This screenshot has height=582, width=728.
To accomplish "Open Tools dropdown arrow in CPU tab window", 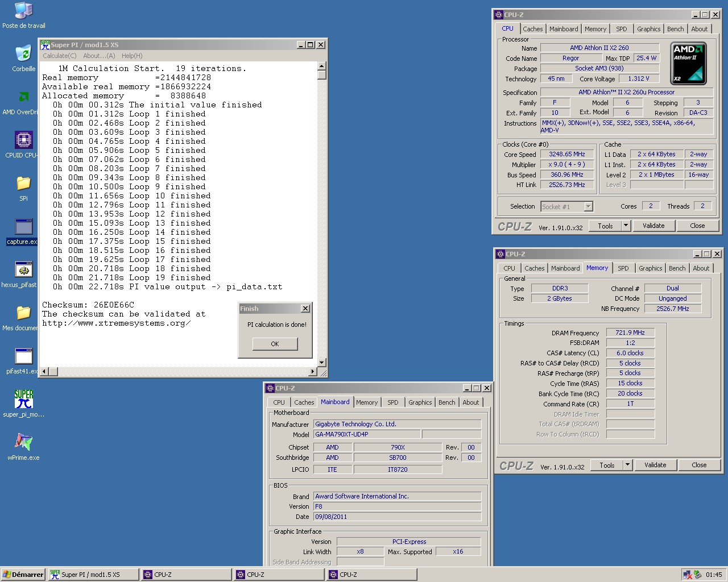I will [x=626, y=226].
